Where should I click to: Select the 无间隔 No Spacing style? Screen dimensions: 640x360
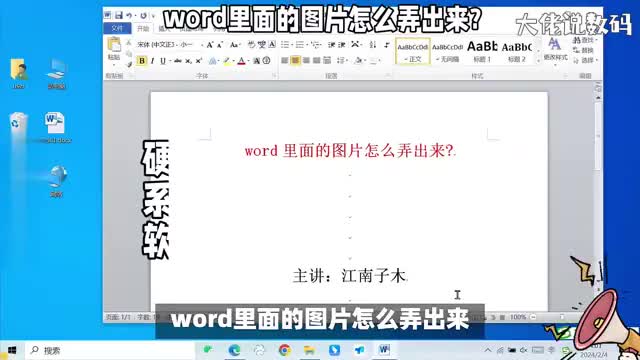click(447, 52)
